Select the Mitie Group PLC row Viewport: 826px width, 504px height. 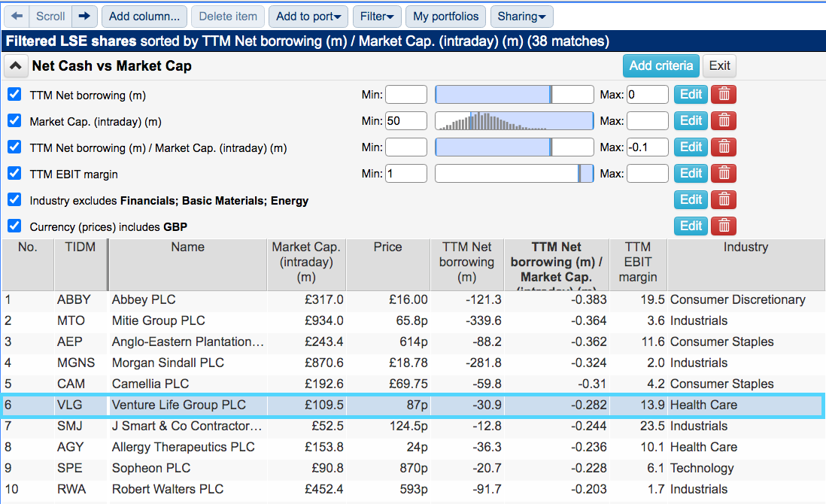[x=413, y=320]
